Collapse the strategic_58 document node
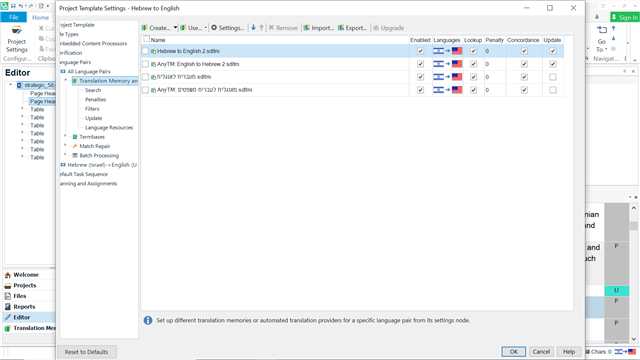 point(11,84)
